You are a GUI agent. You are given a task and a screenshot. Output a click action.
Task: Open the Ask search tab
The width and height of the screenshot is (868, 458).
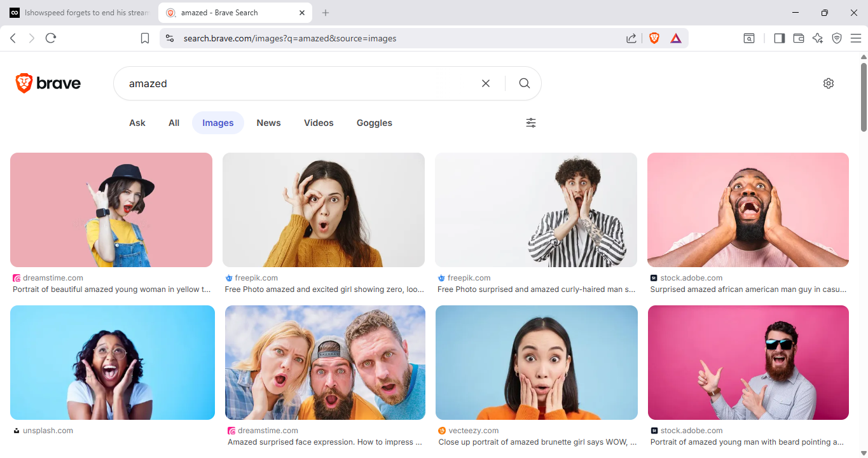point(137,123)
